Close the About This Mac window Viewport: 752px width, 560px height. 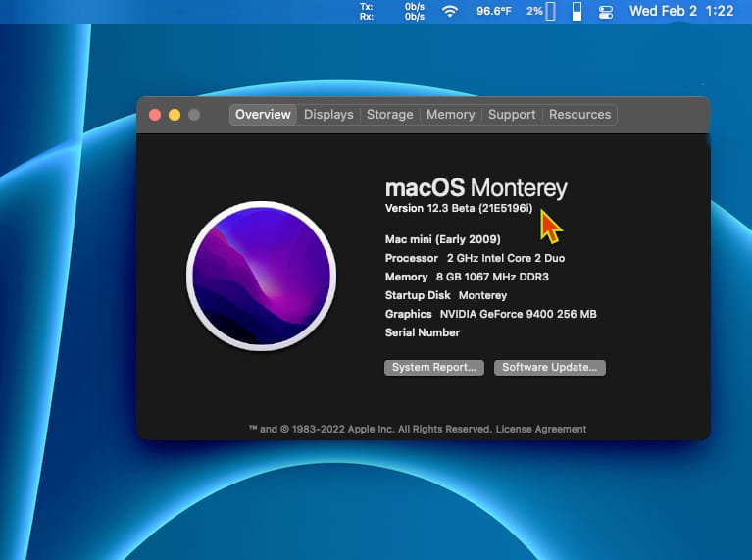[155, 115]
